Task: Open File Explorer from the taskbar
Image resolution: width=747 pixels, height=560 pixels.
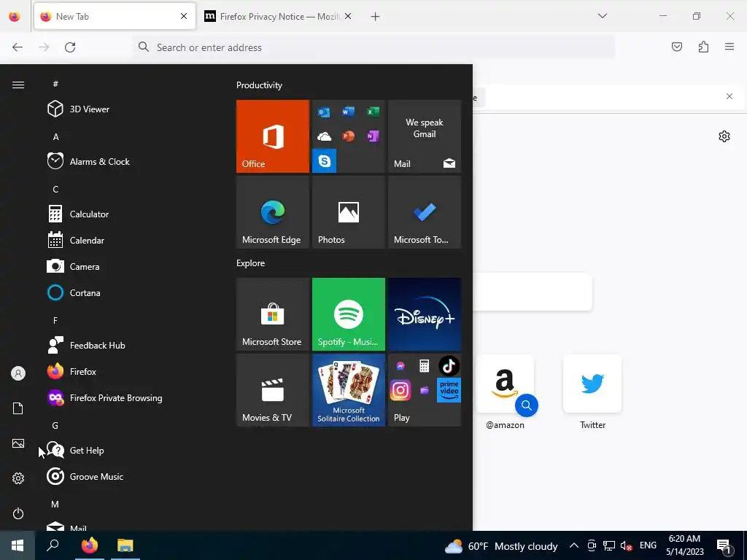Action: pos(125,545)
